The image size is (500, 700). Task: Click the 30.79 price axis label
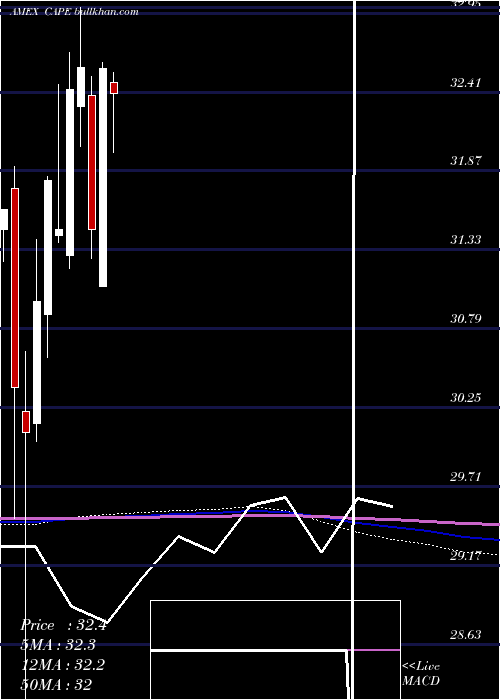click(466, 319)
